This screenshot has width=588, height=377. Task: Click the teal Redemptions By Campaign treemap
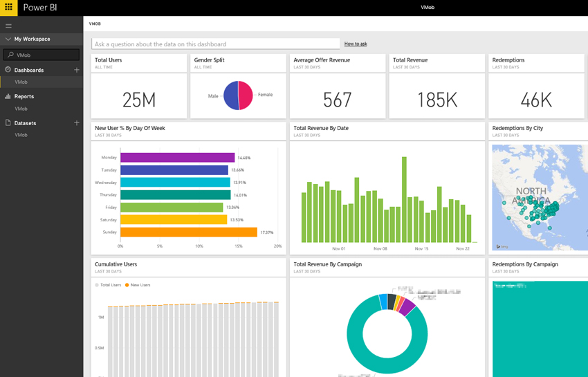click(x=540, y=329)
